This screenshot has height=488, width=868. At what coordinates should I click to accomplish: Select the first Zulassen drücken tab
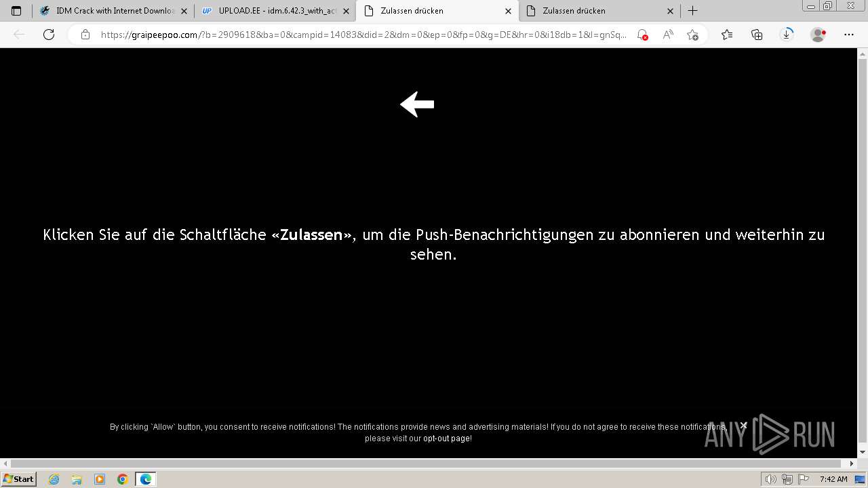coord(437,11)
